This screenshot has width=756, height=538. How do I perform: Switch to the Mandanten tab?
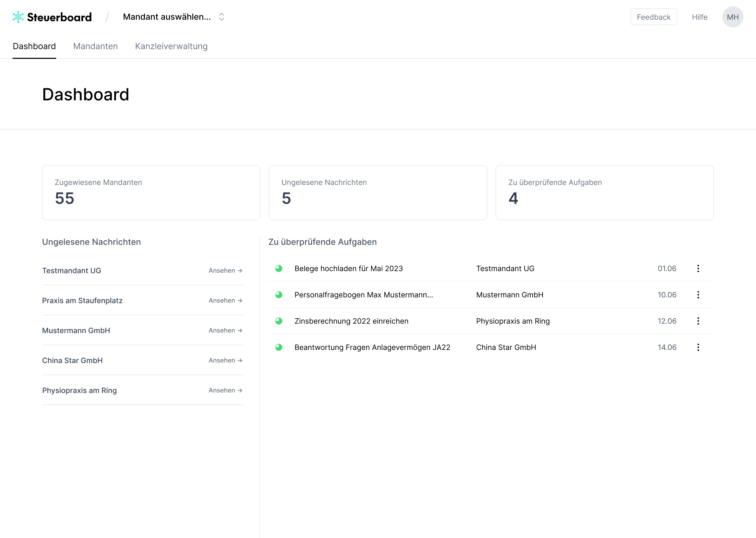(x=95, y=46)
